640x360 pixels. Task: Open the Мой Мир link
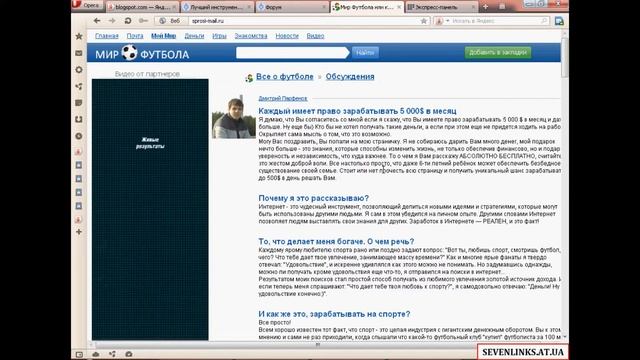(163, 36)
